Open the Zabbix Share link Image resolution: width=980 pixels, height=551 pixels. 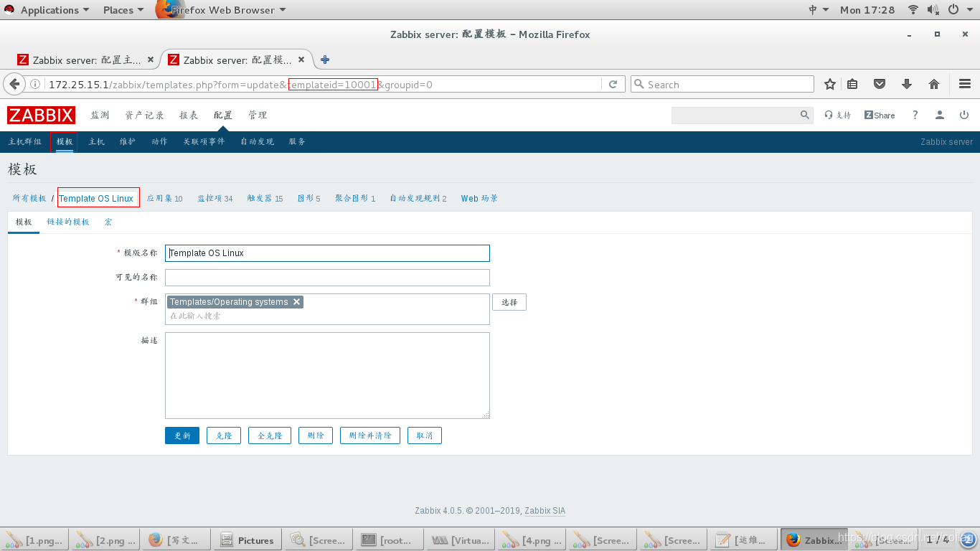tap(880, 115)
